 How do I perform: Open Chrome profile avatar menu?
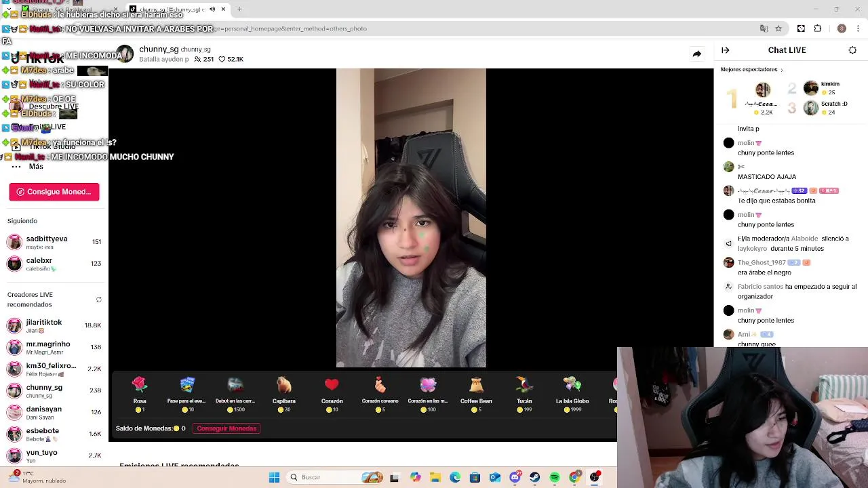(842, 28)
